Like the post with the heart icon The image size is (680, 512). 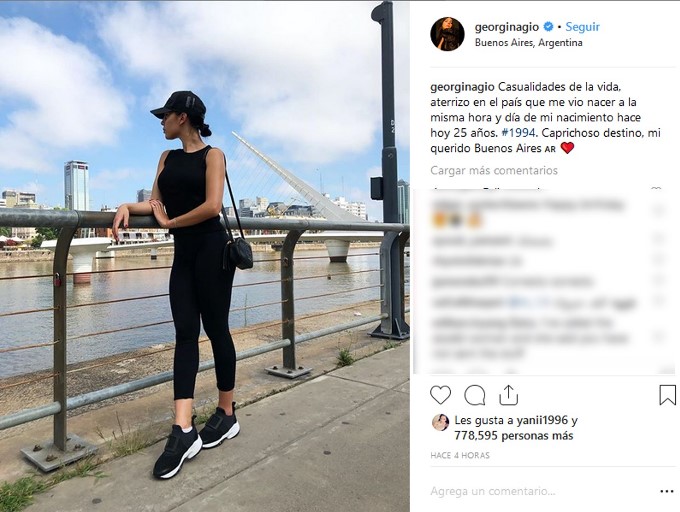[440, 395]
